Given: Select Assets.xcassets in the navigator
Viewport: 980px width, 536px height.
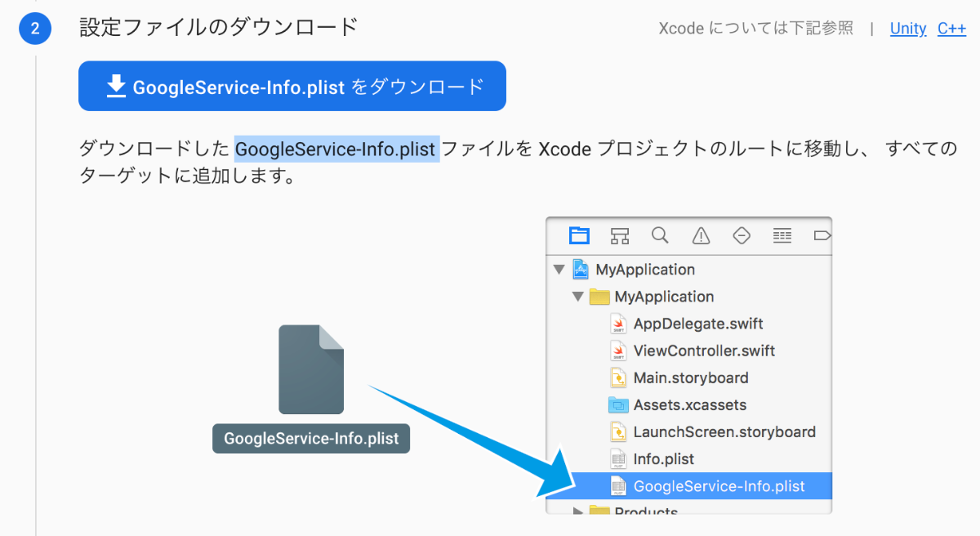Looking at the screenshot, I should click(x=688, y=404).
